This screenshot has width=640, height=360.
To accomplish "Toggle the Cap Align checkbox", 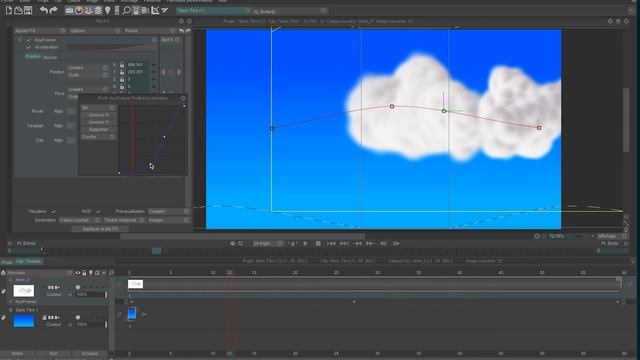I will [71, 140].
